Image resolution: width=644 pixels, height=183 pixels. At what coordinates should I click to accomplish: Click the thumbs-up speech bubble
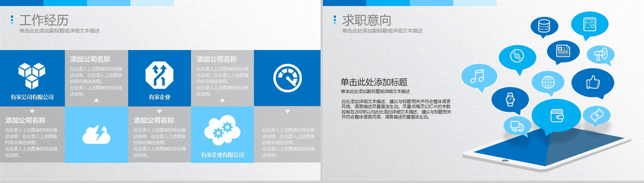coord(593,83)
